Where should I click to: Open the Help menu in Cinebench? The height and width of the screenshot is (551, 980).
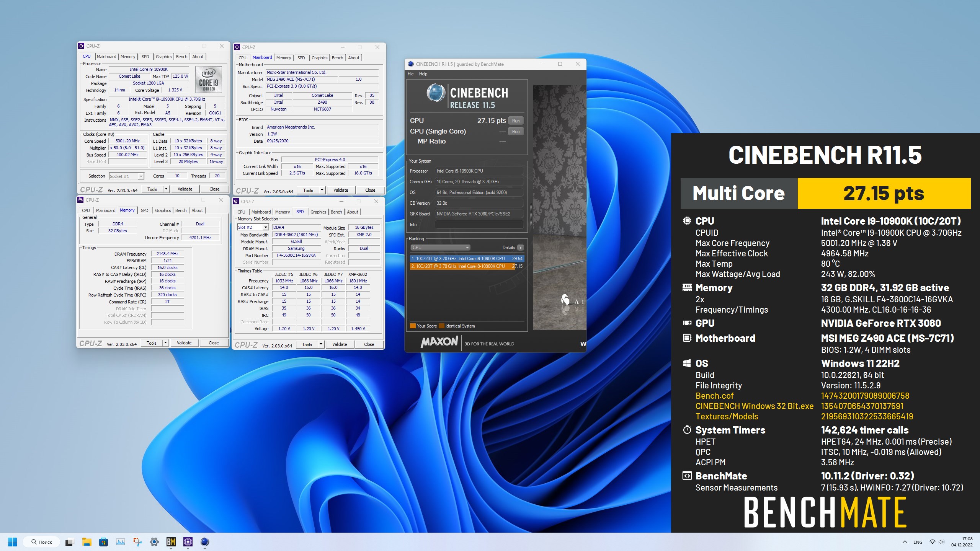pyautogui.click(x=423, y=74)
